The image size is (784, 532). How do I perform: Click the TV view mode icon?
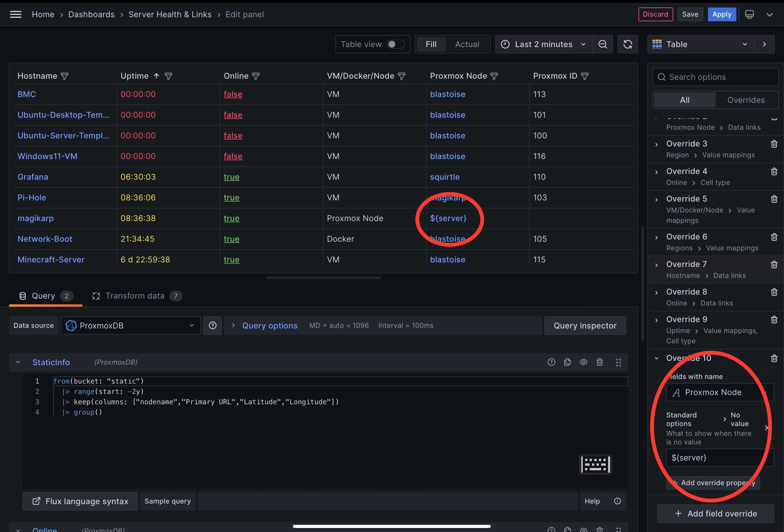point(749,15)
